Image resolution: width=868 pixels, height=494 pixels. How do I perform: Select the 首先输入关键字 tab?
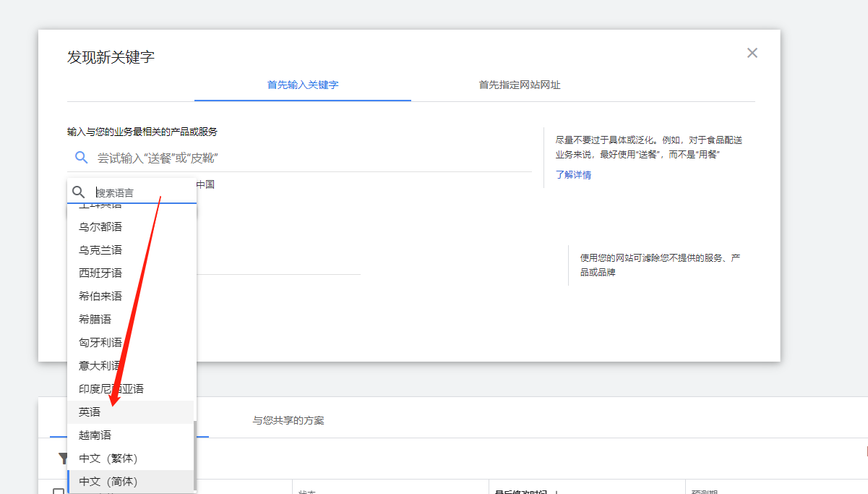(x=302, y=85)
